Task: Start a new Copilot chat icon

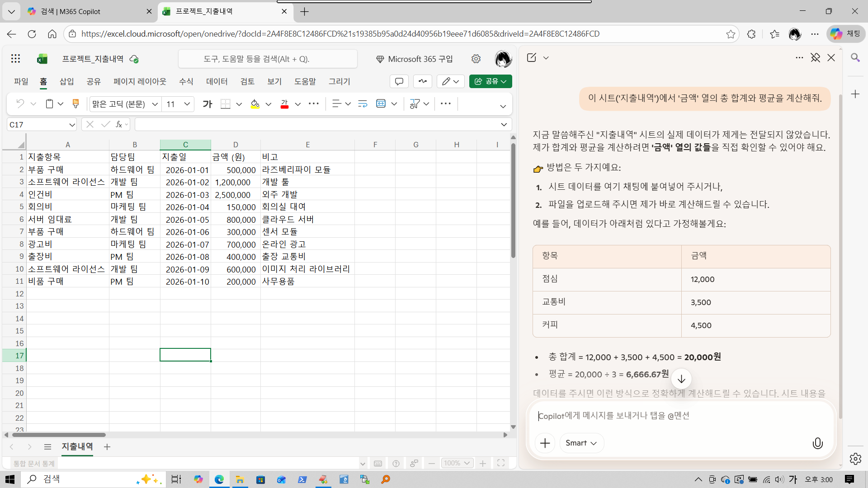Action: 532,57
